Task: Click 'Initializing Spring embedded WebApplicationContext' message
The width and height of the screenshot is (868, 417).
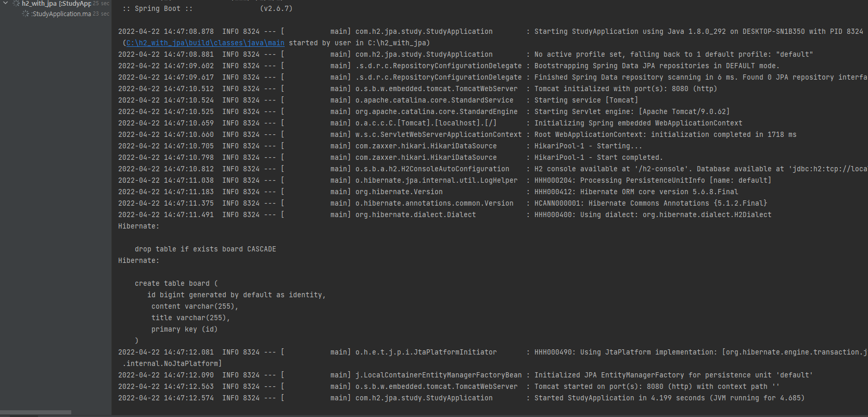Action: [638, 123]
